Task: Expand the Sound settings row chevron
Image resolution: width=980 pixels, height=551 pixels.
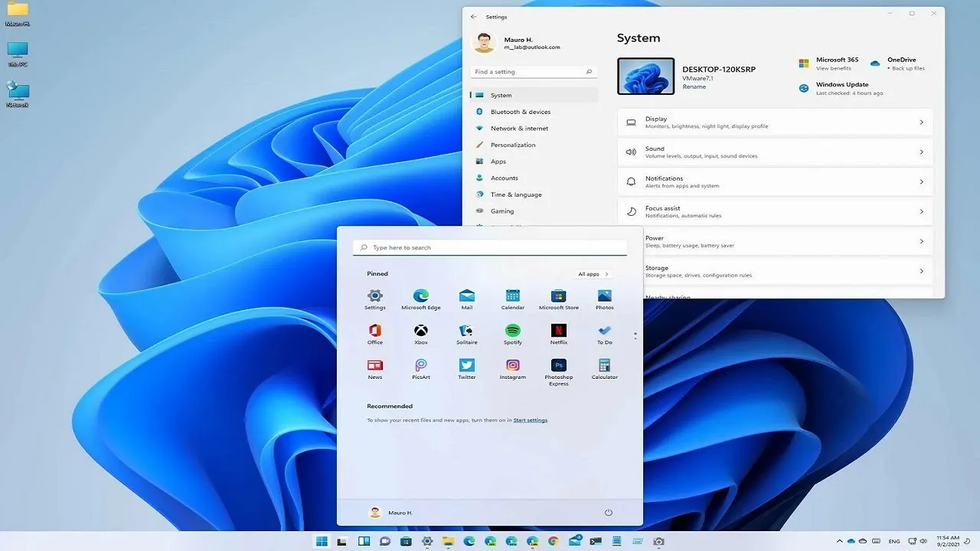Action: point(921,152)
